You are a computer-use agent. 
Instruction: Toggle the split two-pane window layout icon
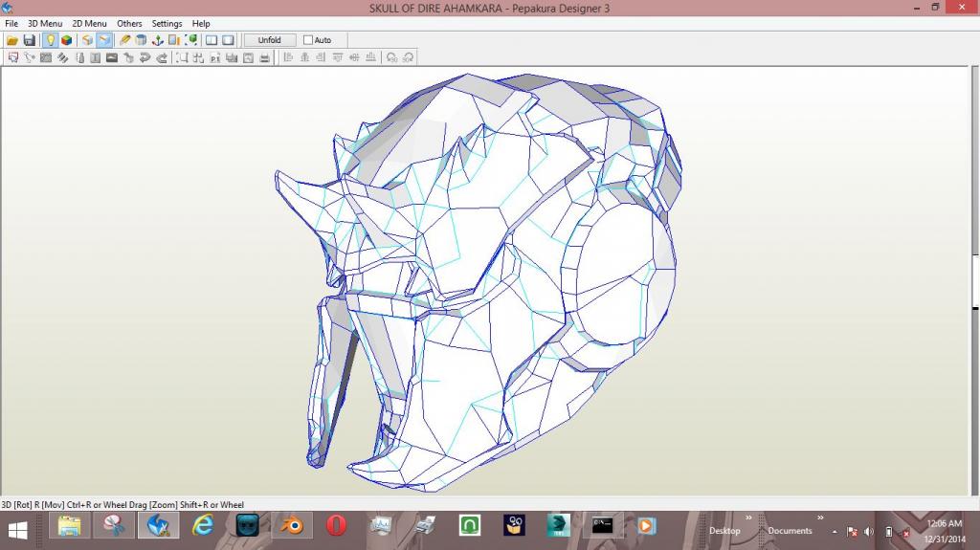click(212, 40)
